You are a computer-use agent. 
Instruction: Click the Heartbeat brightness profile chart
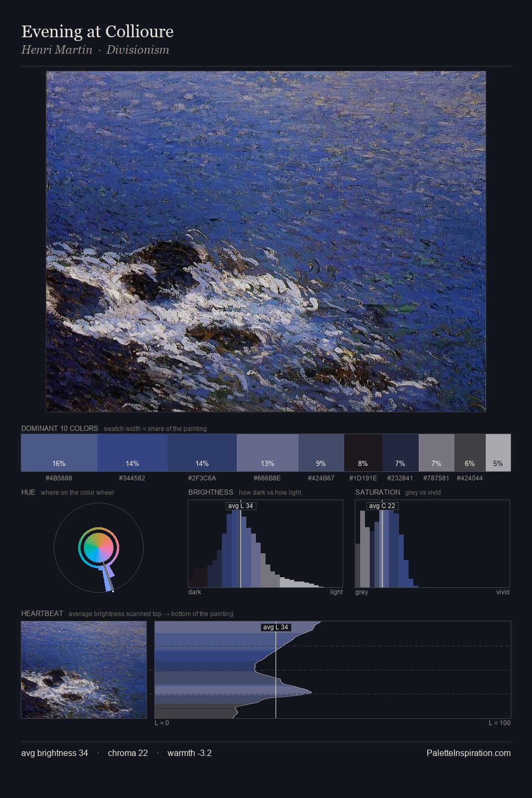click(x=332, y=670)
